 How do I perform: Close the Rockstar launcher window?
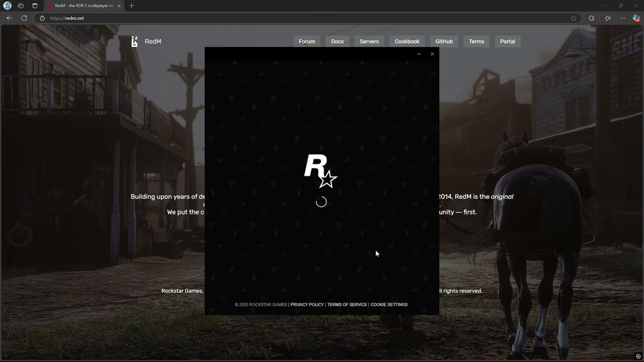[x=432, y=54]
